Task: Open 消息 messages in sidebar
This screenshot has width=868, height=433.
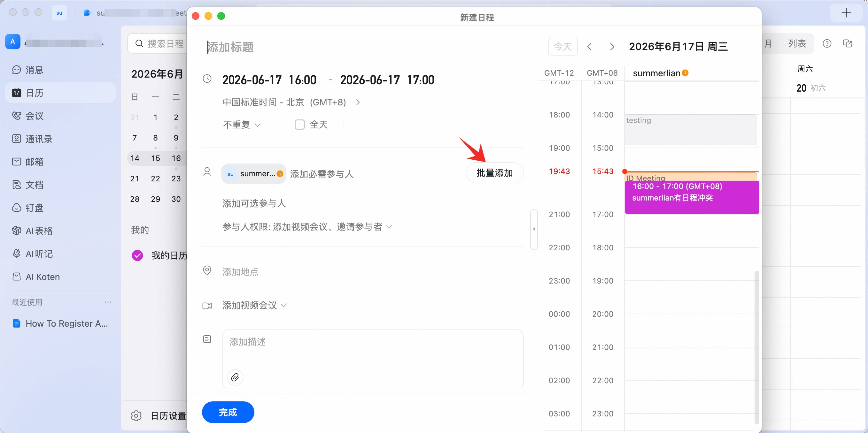Action: pyautogui.click(x=27, y=70)
